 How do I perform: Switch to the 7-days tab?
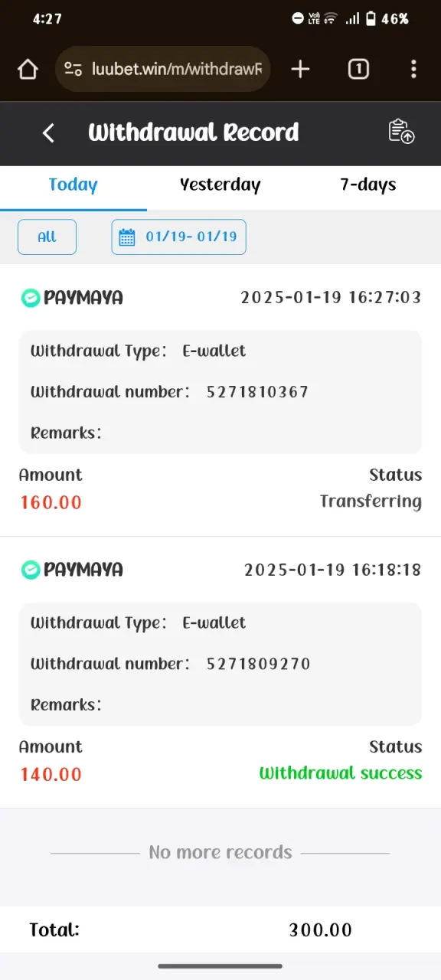[368, 185]
